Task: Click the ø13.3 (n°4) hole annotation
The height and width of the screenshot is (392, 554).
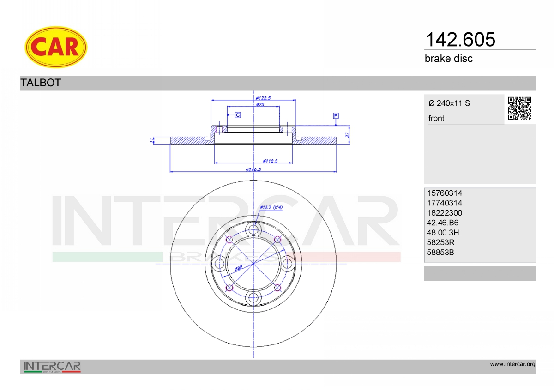Action: click(271, 207)
